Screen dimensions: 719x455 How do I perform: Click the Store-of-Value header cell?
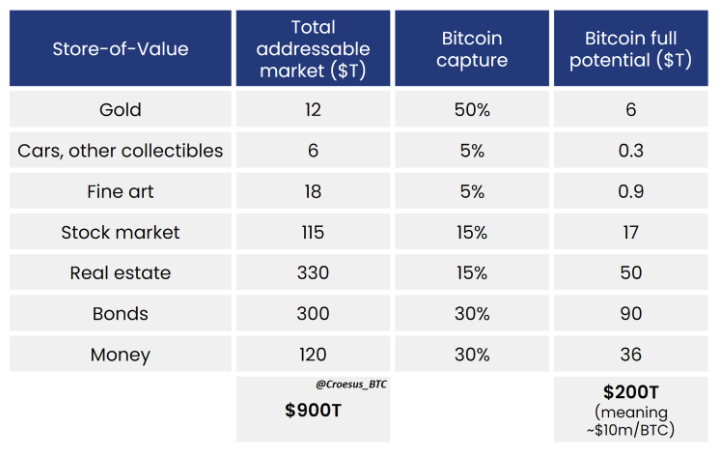click(x=120, y=48)
